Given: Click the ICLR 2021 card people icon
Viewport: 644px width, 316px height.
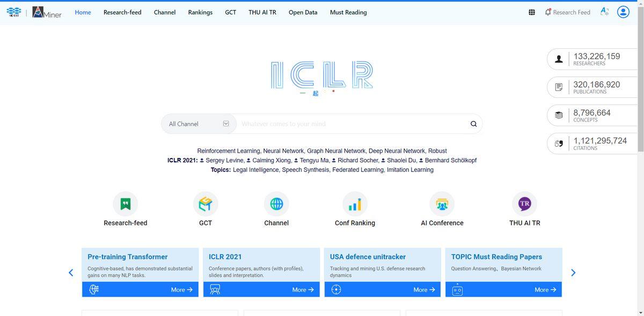Looking at the screenshot, I should click(x=215, y=289).
